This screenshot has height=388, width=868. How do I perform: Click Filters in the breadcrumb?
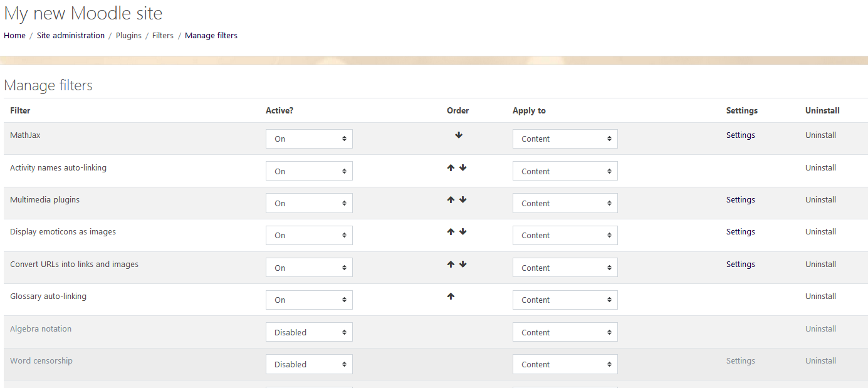(x=163, y=36)
